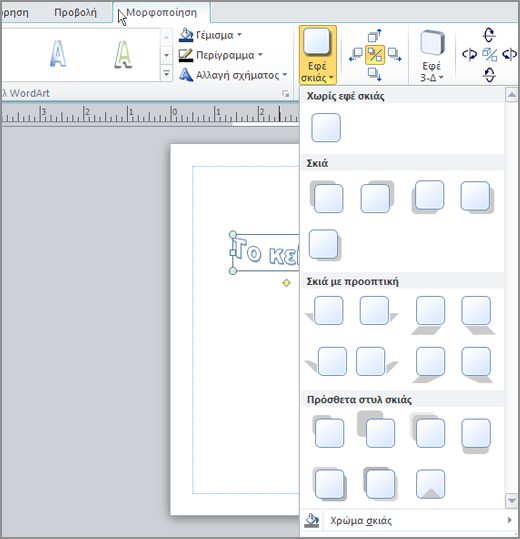Screen dimensions: 520x539
Task: Tilt 3-D effect left
Action: point(469,54)
